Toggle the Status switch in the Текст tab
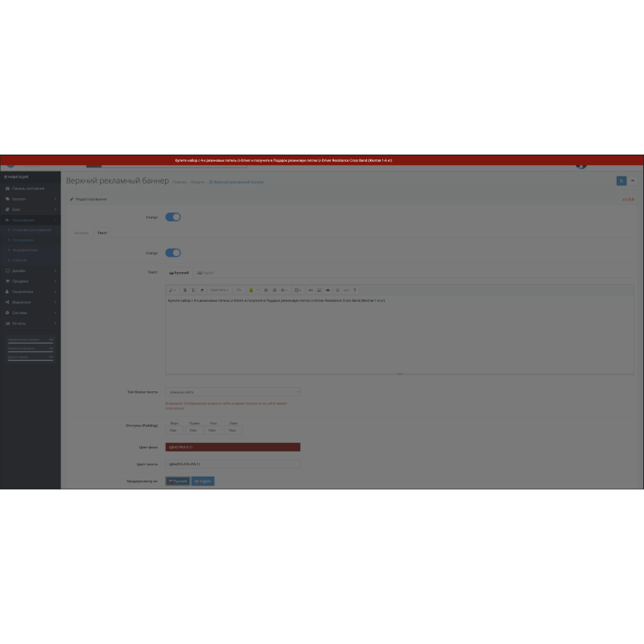This screenshot has width=644, height=644. pos(173,253)
